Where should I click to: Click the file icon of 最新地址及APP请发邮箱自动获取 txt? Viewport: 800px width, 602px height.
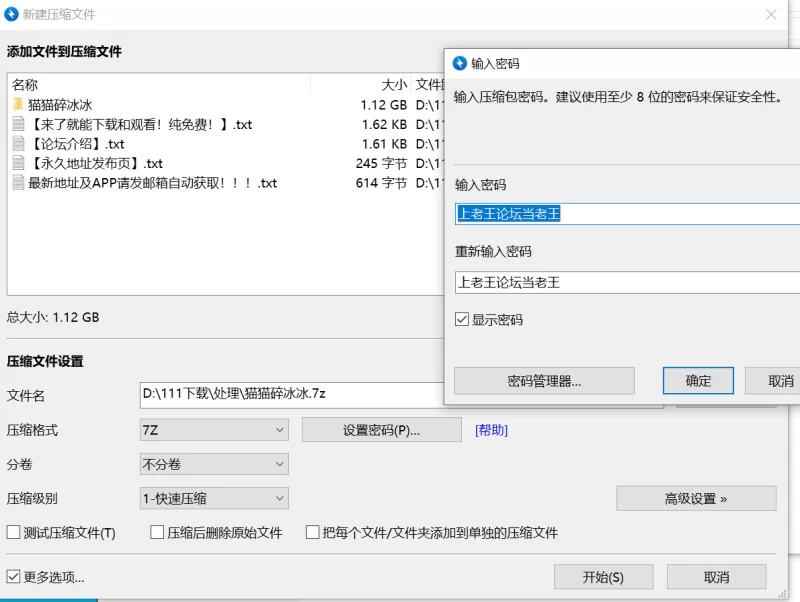coord(18,182)
